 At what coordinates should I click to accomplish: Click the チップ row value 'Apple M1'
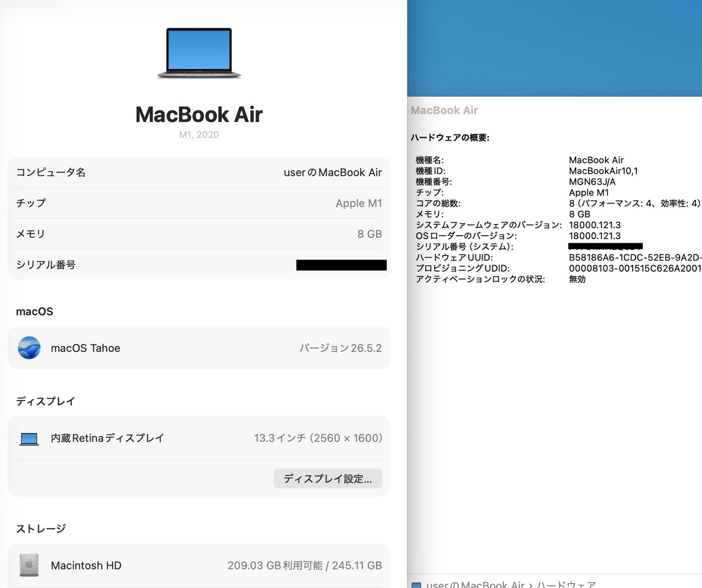(359, 203)
